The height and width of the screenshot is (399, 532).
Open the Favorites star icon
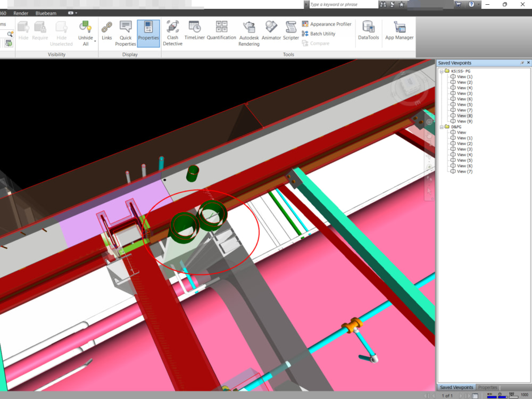click(x=401, y=4)
